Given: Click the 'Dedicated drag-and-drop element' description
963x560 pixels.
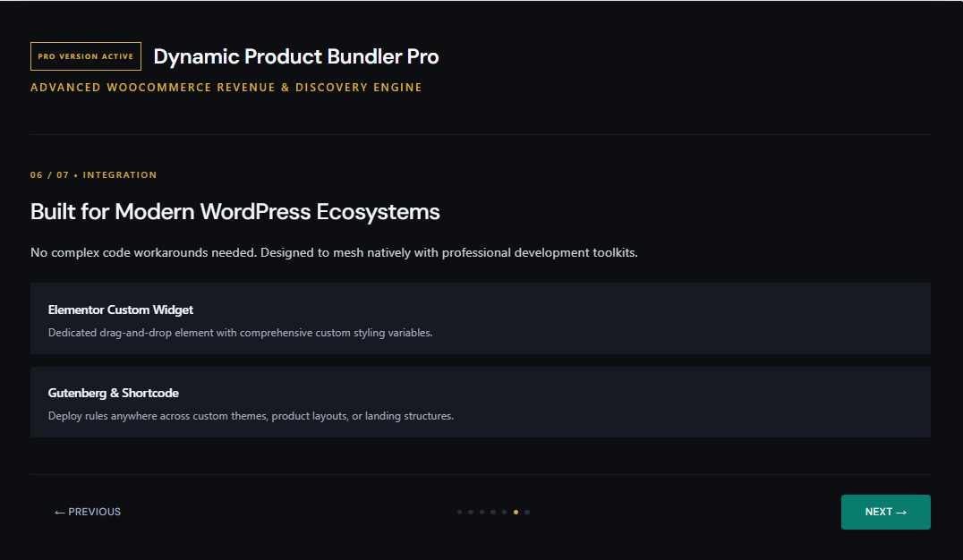Looking at the screenshot, I should coord(240,333).
